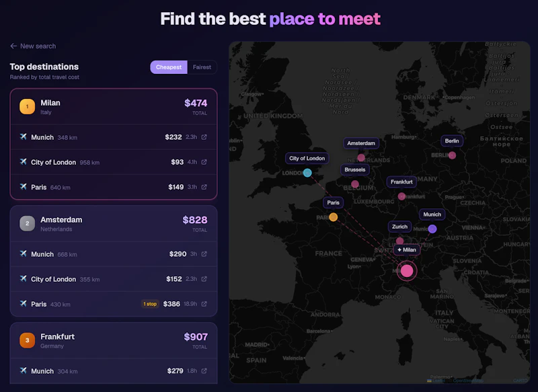Click the 1 stop badge on Paris row

coord(150,304)
